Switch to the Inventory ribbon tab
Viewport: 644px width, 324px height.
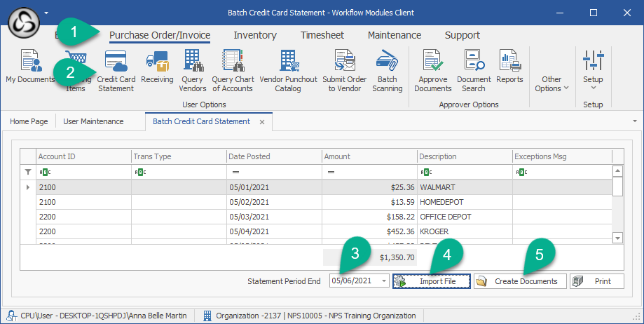[x=255, y=35]
